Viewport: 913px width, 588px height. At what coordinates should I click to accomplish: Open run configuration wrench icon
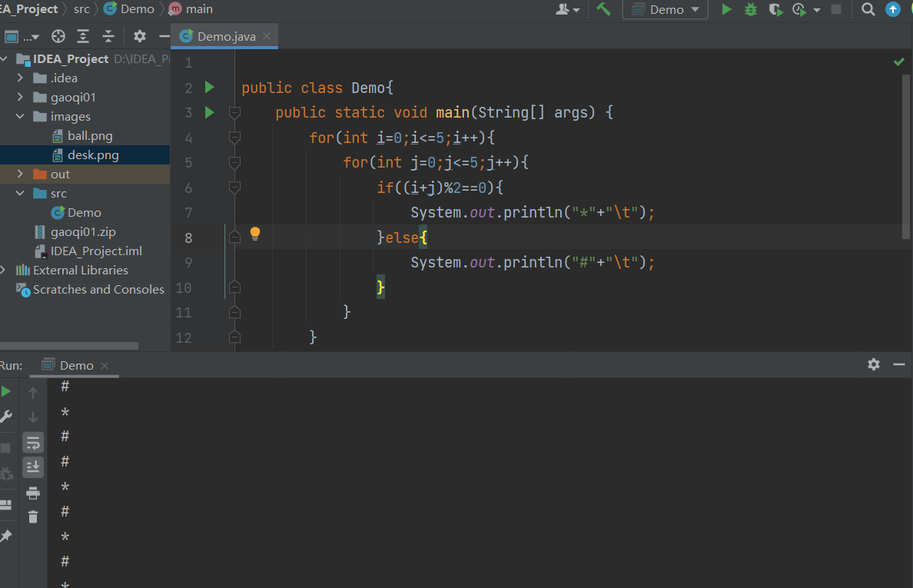point(6,417)
